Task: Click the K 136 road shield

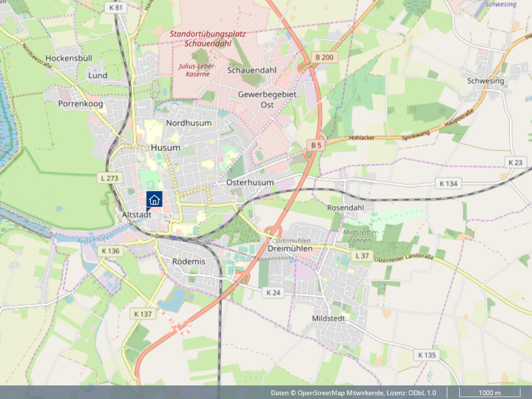Action: 111,251
